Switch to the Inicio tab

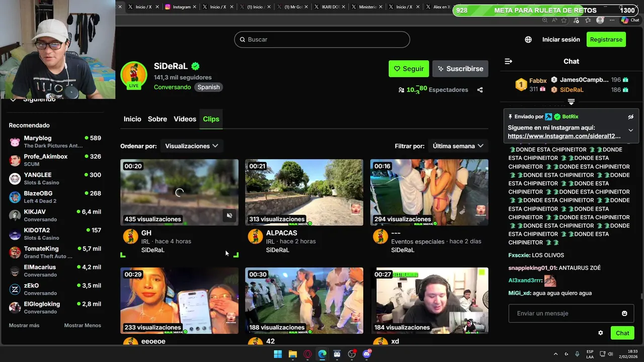click(x=132, y=119)
